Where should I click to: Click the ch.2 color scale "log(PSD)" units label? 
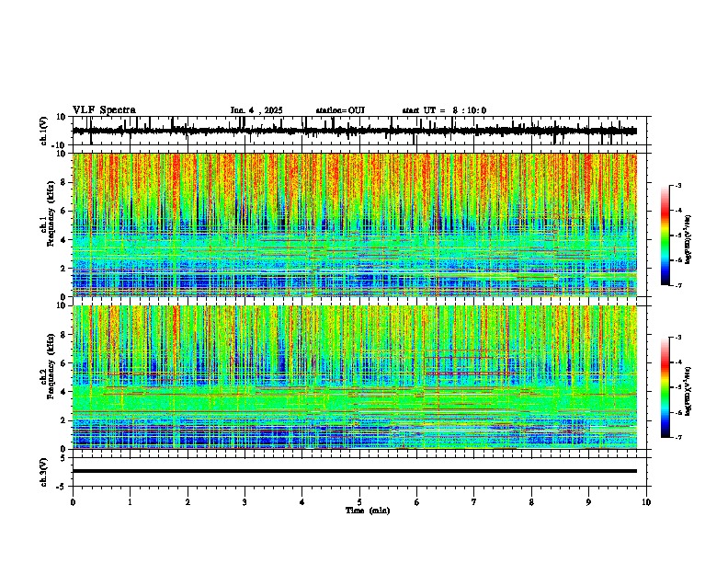688,392
